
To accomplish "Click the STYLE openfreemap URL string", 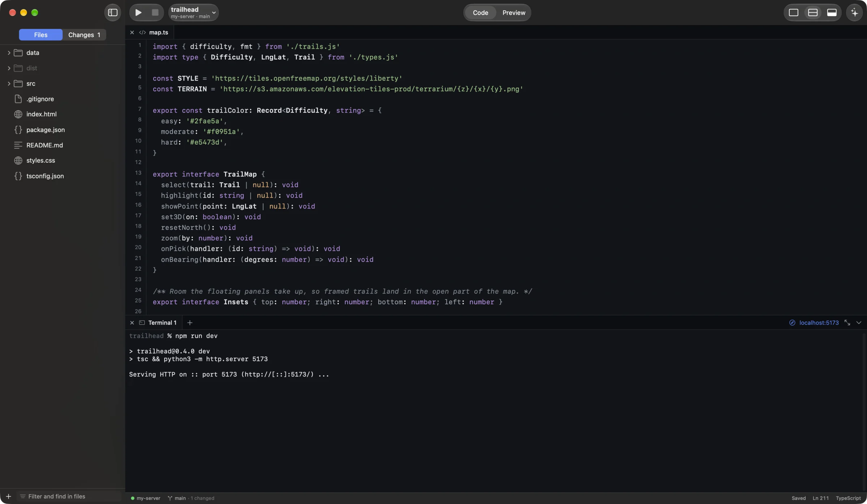I will coord(306,78).
